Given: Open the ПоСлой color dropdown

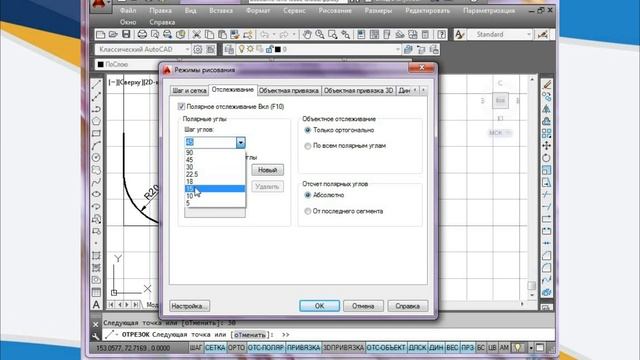Looking at the screenshot, I should tap(127, 64).
